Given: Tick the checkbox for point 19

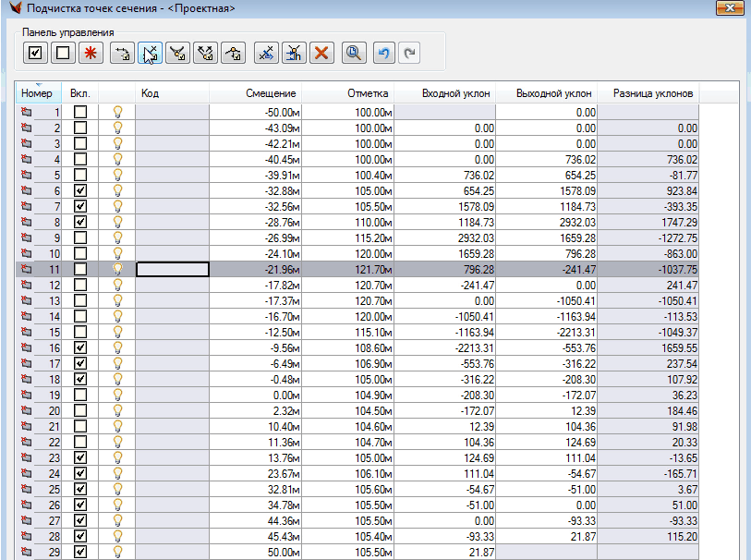Looking at the screenshot, I should (x=80, y=395).
